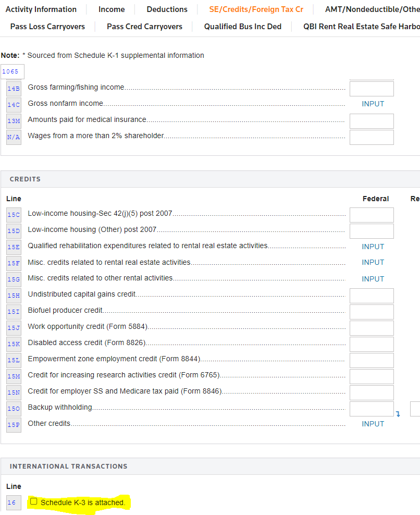The image size is (420, 515).
Task: Click line code 15G button
Action: click(x=14, y=279)
